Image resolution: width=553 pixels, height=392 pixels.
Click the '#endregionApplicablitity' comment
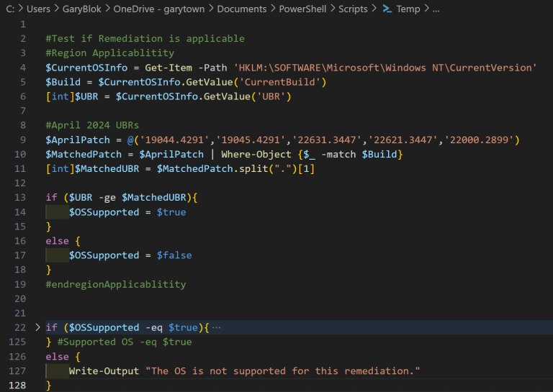(x=116, y=284)
